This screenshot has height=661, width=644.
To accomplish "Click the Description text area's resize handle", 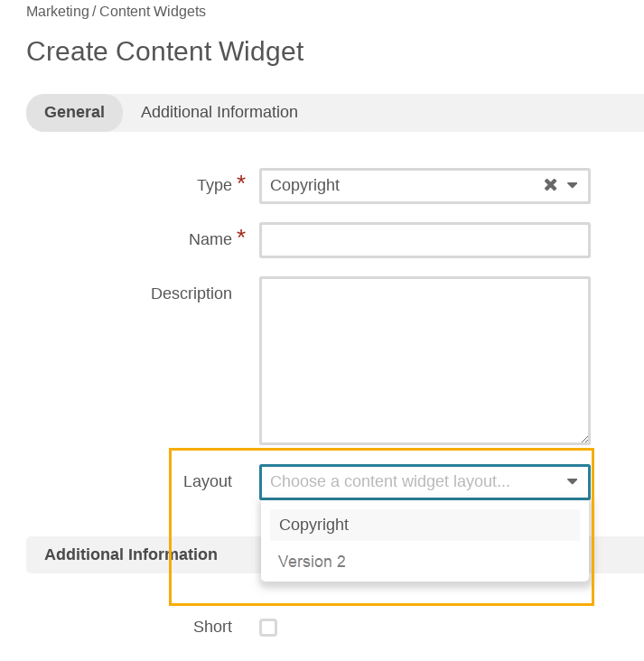I will pyautogui.click(x=584, y=438).
